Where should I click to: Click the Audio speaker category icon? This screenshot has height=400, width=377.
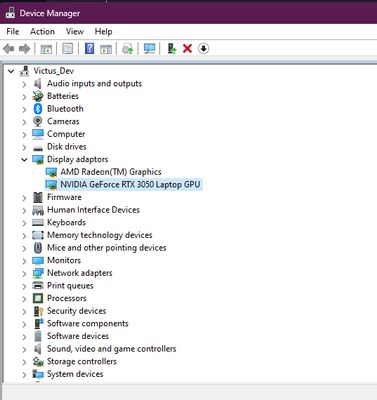click(x=38, y=83)
